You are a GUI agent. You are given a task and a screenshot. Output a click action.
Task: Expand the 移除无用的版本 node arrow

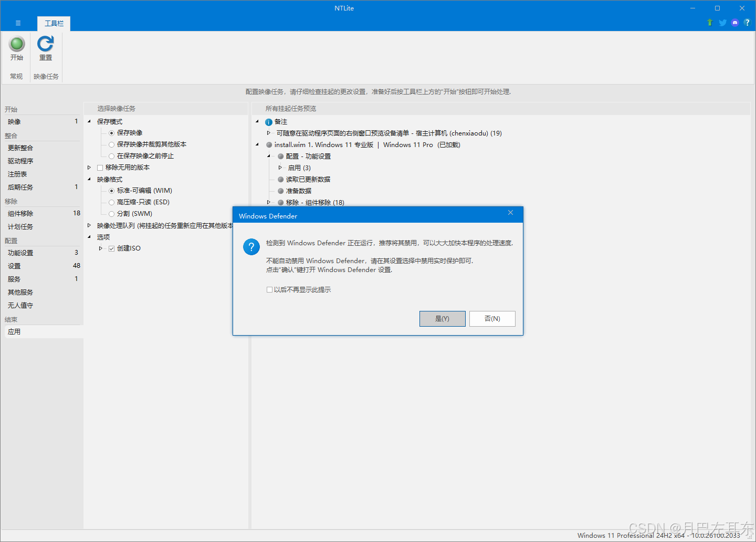(x=89, y=168)
